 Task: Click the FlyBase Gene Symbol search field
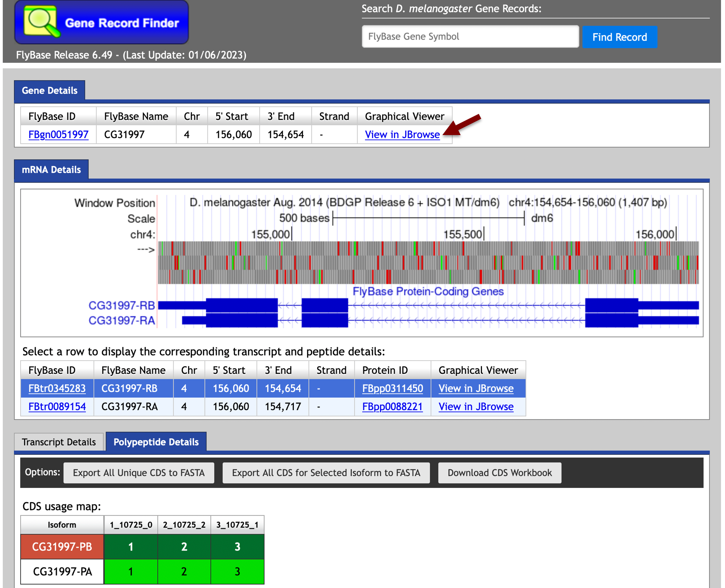(470, 37)
